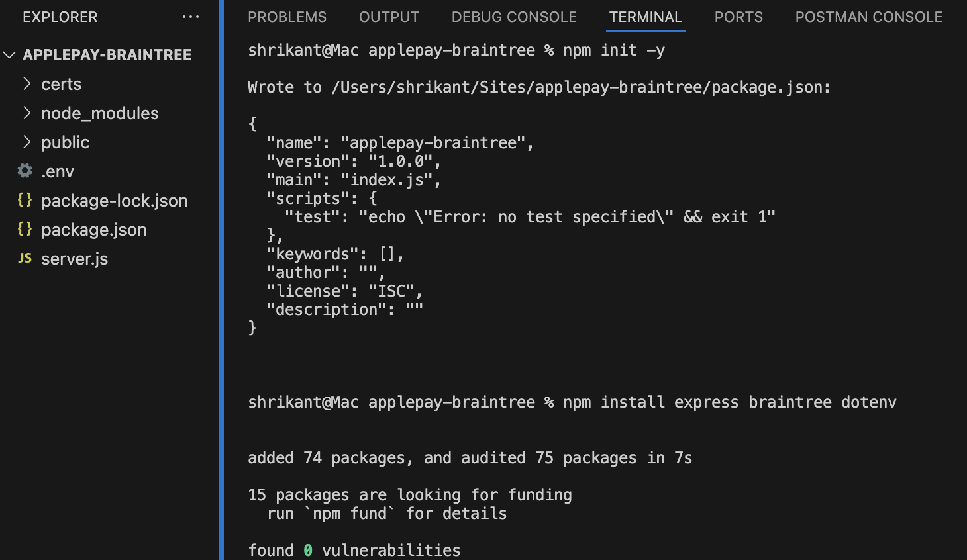Open the DEBUG CONSOLE tab

point(515,17)
